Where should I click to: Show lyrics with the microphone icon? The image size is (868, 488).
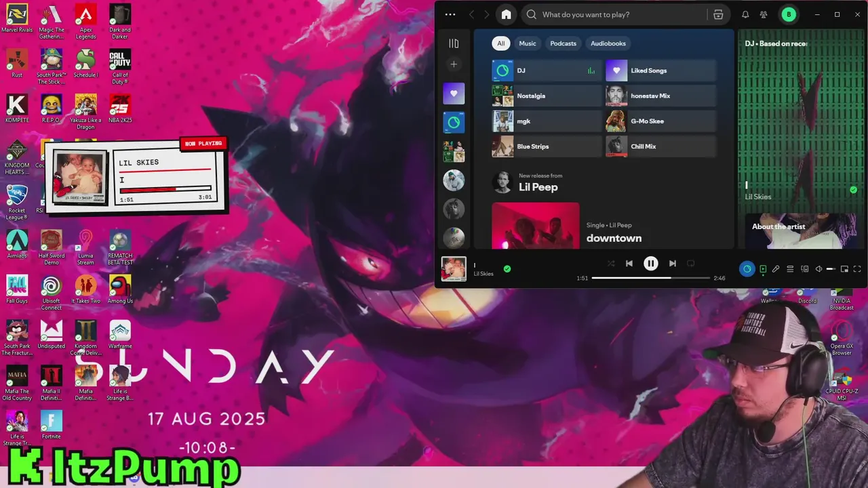coord(776,269)
